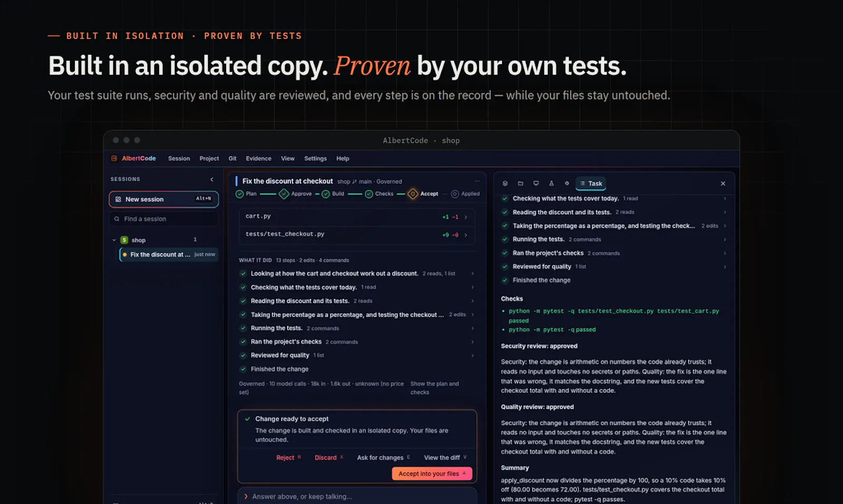
Task: Click the Accept step orange diamond icon
Action: (x=413, y=194)
